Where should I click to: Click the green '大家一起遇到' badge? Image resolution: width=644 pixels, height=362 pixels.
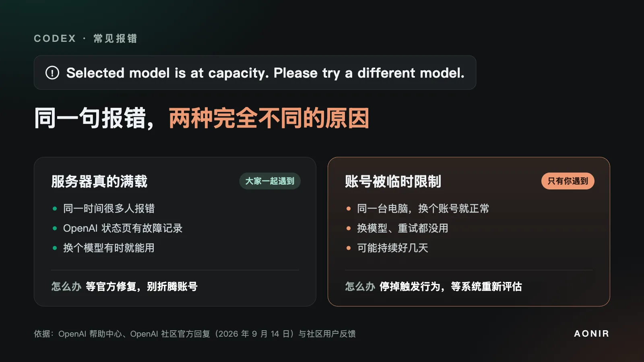[270, 181]
